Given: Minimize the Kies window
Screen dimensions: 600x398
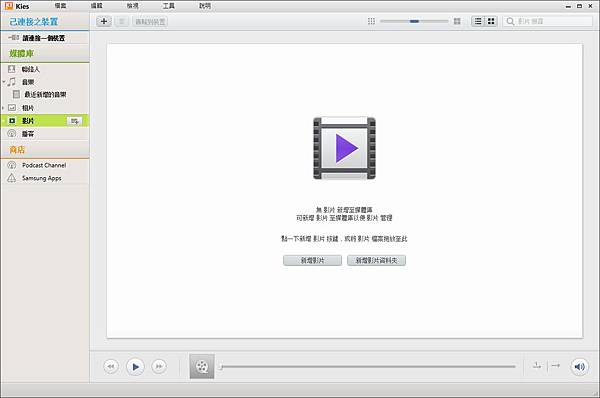Looking at the screenshot, I should click(568, 6).
